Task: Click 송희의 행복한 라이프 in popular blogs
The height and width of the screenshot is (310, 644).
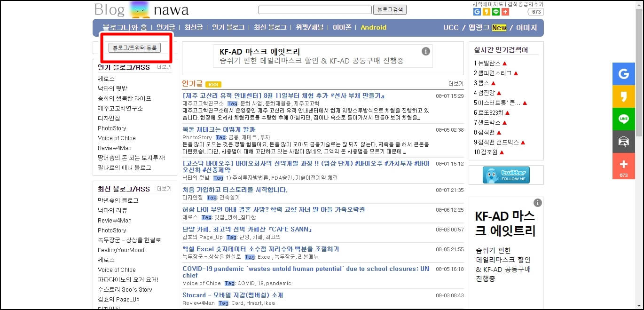Action: coord(125,98)
